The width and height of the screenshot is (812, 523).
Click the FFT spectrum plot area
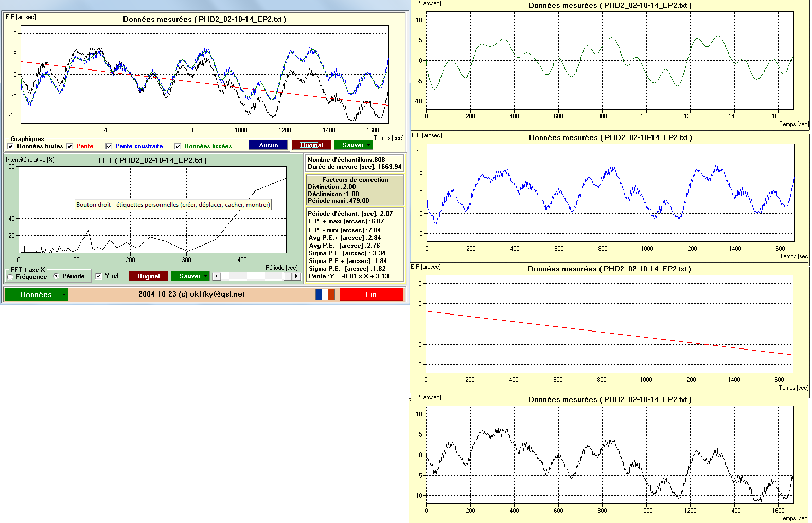(152, 210)
